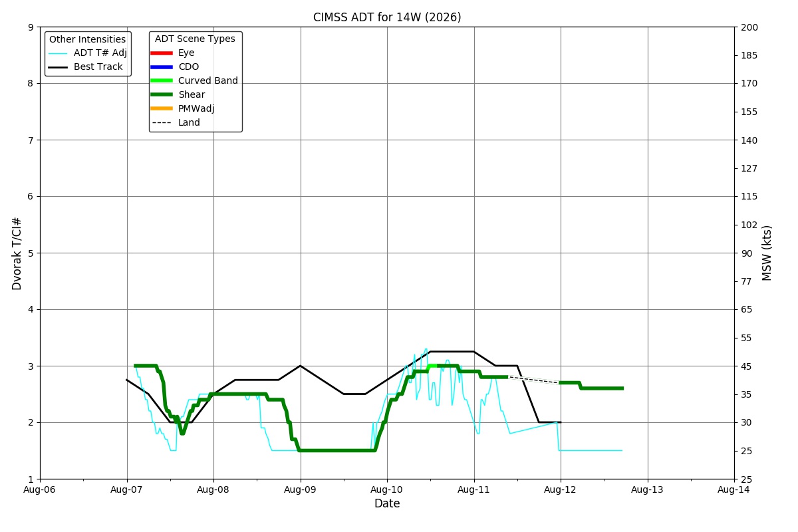Click the left-axis tick value 6

click(31, 197)
